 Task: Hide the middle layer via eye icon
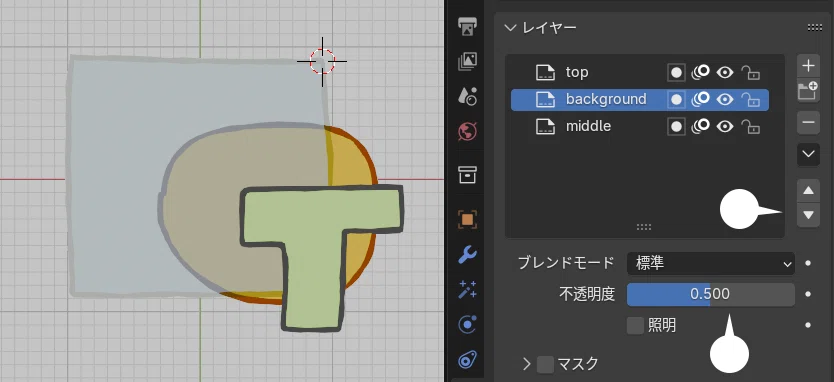click(724, 127)
